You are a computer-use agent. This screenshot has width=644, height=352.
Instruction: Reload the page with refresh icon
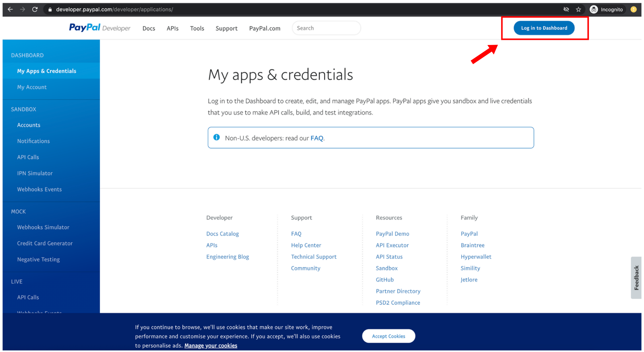(x=35, y=9)
